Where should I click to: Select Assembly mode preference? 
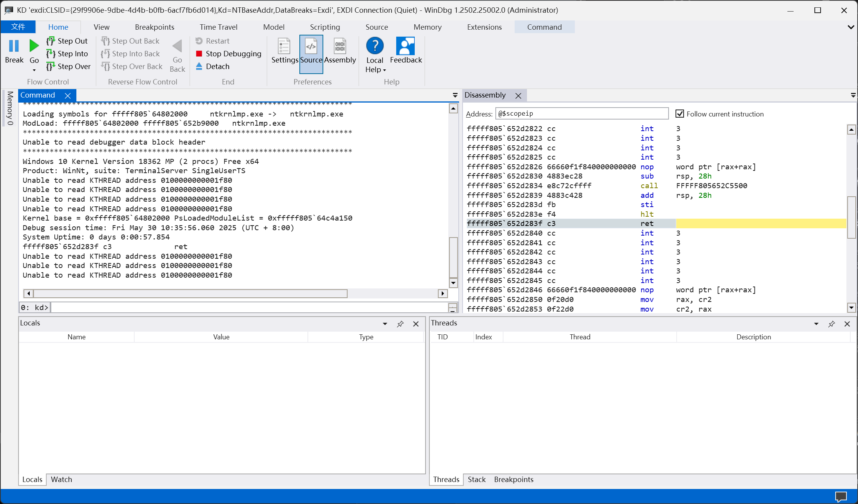coord(340,46)
